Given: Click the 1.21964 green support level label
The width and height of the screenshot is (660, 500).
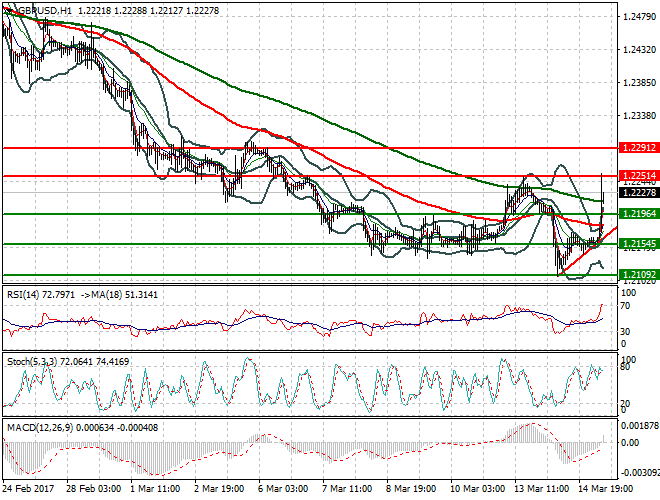Looking at the screenshot, I should 637,214.
